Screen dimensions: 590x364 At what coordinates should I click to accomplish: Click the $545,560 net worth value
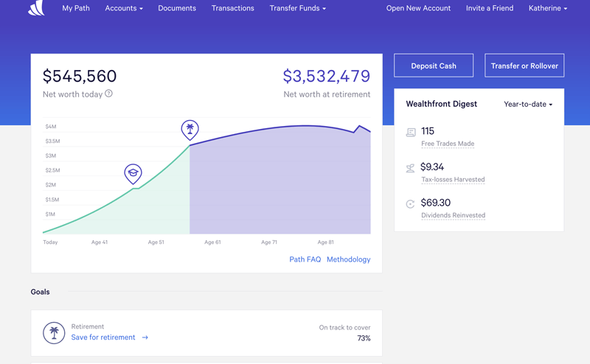80,76
